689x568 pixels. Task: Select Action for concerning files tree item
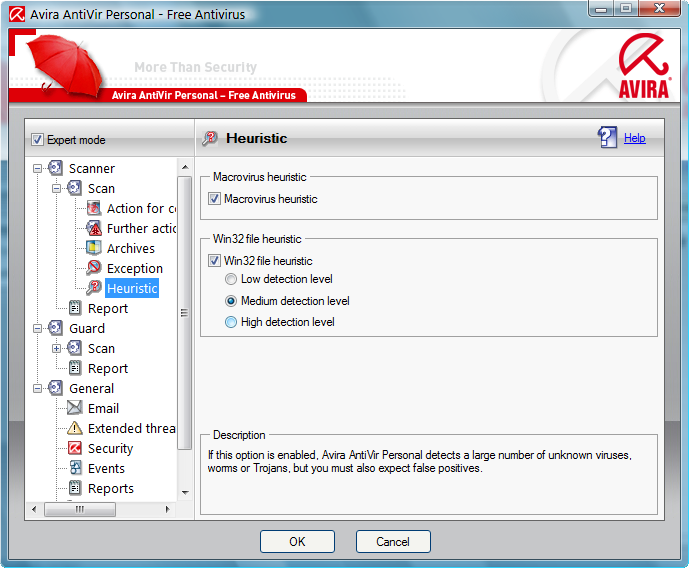[x=141, y=208]
